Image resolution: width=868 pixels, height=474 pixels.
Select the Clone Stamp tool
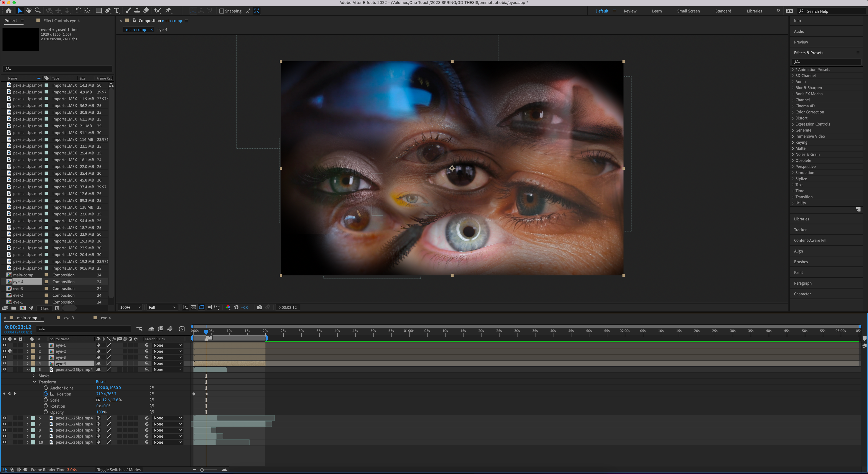[x=137, y=11]
